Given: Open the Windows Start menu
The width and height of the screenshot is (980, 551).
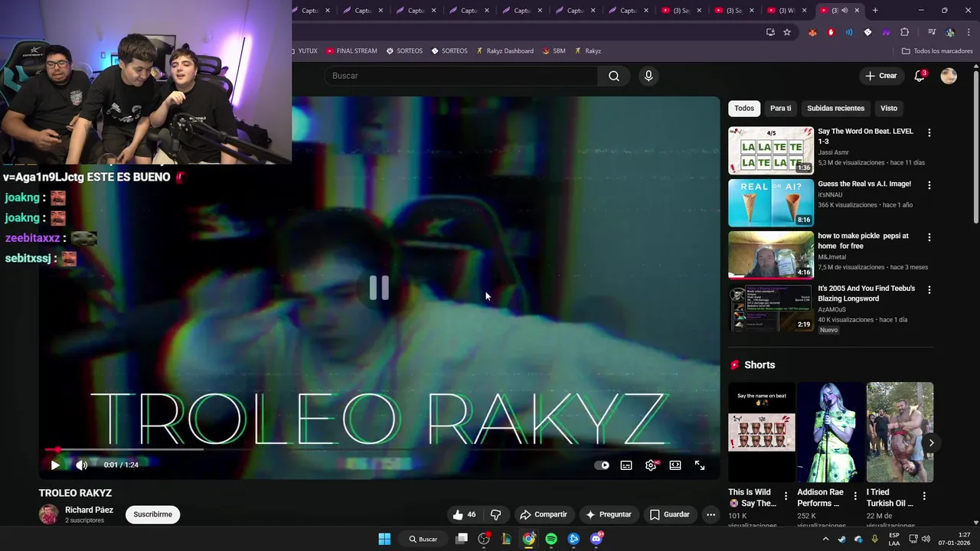Looking at the screenshot, I should [384, 539].
